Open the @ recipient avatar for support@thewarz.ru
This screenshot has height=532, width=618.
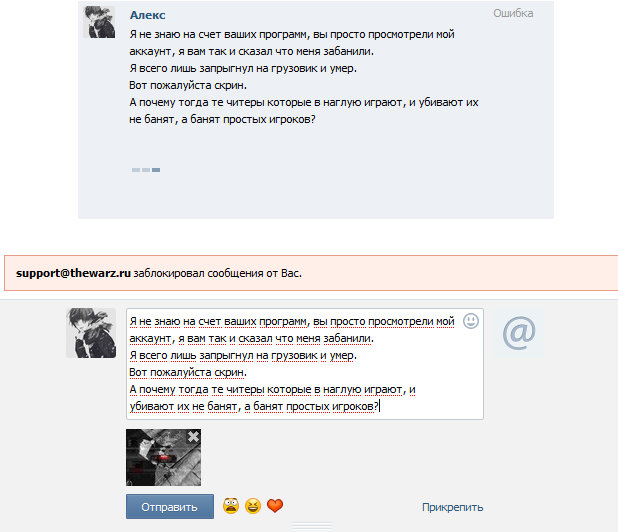519,333
